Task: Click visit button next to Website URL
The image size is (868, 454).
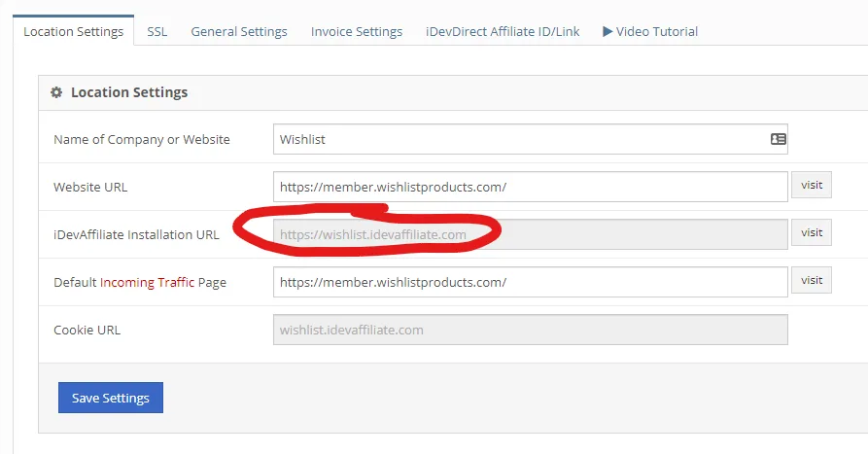Action: pos(811,185)
